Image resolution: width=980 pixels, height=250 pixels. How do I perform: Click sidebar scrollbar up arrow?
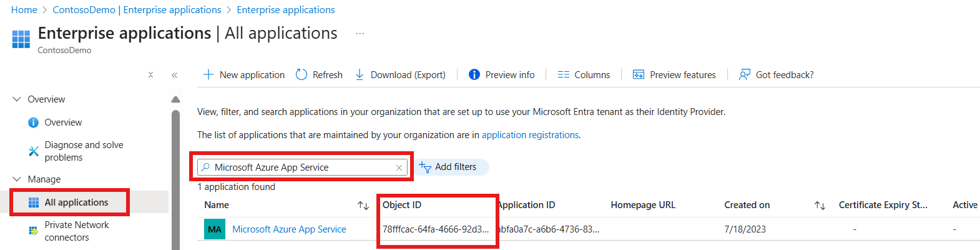[x=175, y=99]
